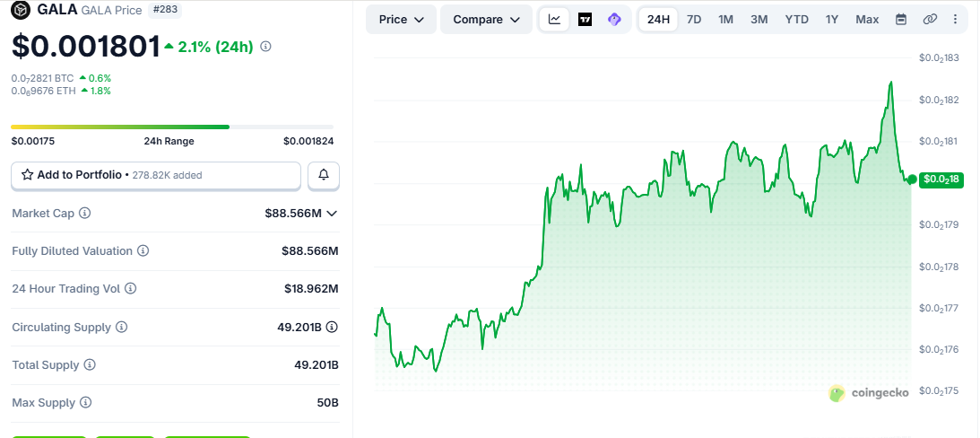Screen dimensions: 980x438
Task: Select the 7D time range
Action: tap(694, 20)
